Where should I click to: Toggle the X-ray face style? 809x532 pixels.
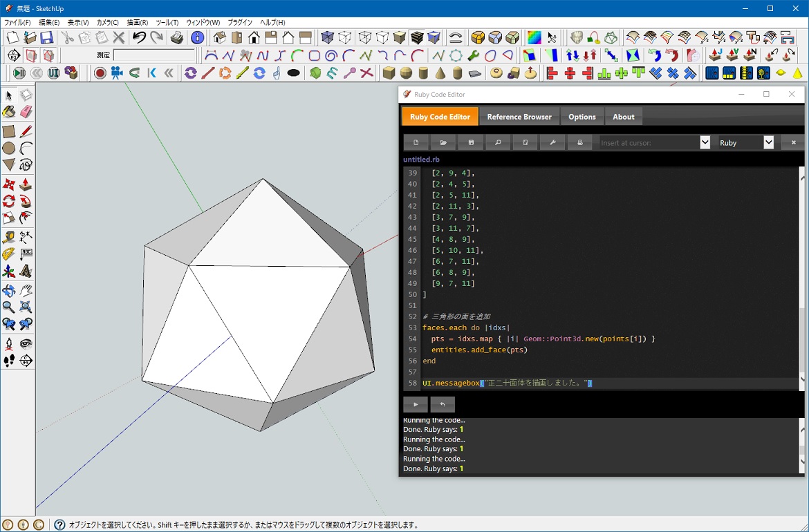[327, 37]
